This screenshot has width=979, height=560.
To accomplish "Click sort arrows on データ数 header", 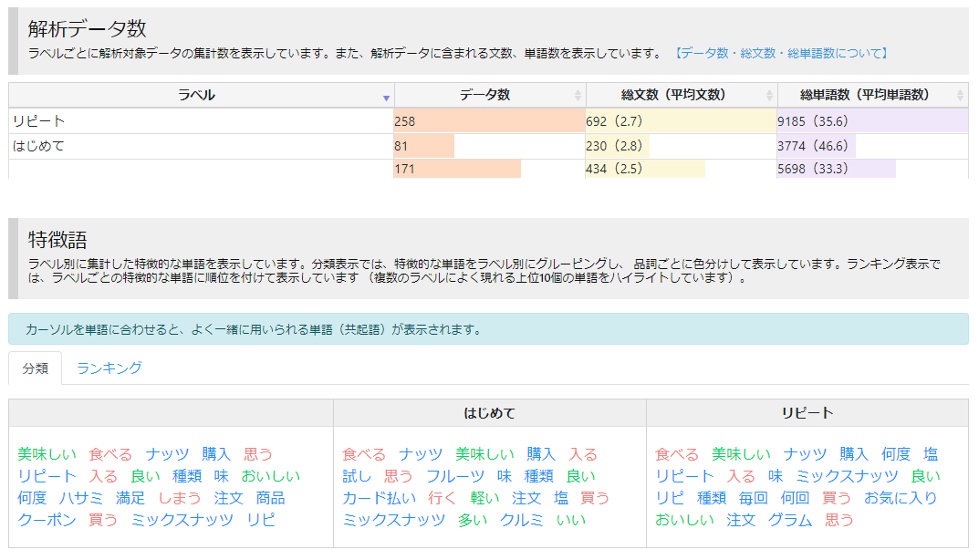I will (577, 96).
